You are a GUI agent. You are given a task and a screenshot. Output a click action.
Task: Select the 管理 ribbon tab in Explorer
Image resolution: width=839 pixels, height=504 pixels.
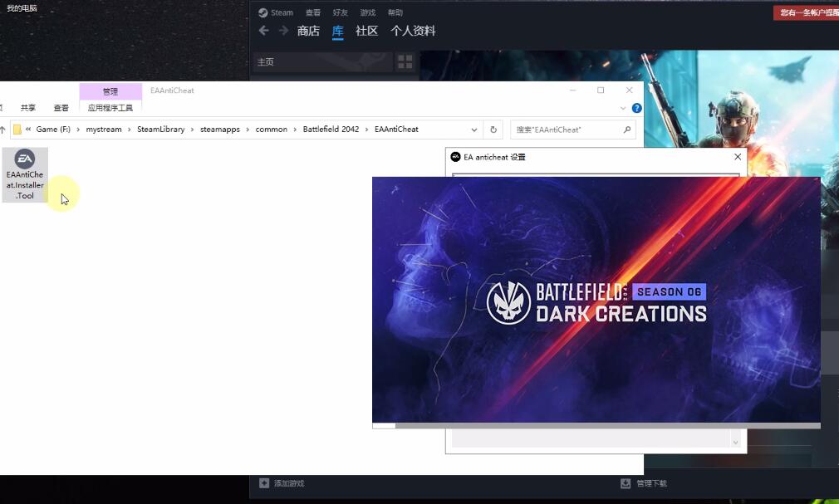110,91
